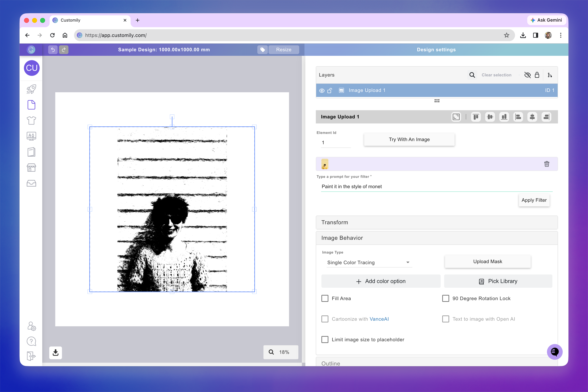This screenshot has width=588, height=392.
Task: Align Image Upload 1 to top
Action: pyautogui.click(x=476, y=117)
